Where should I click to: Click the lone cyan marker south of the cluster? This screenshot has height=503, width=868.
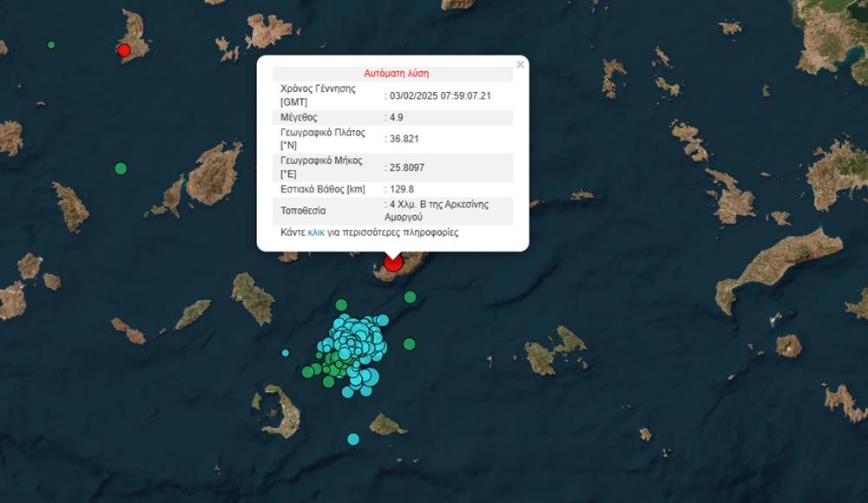[x=353, y=439]
